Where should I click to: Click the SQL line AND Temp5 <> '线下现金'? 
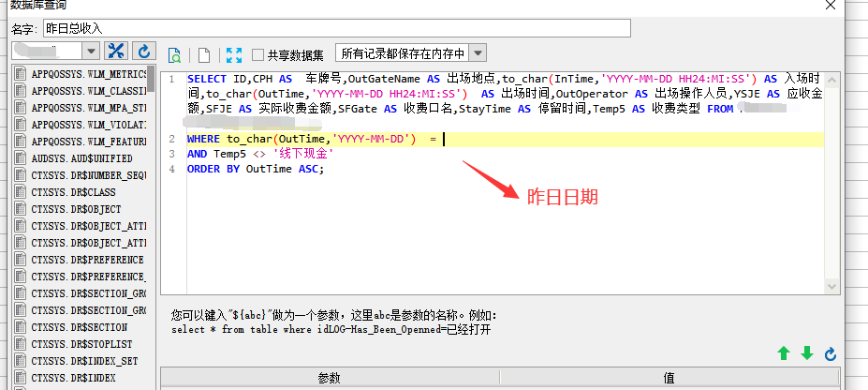coord(260,154)
